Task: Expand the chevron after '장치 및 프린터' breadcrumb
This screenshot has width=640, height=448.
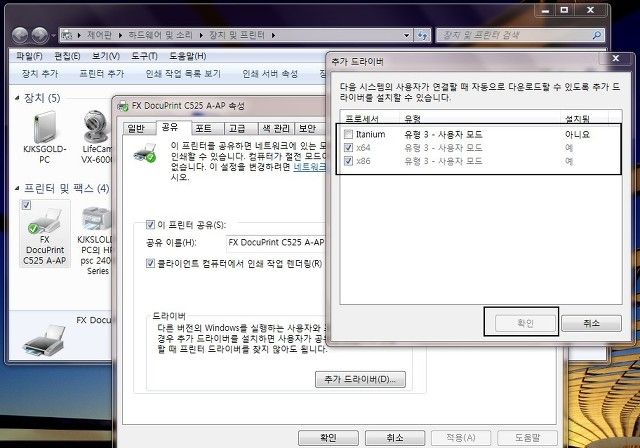Action: pyautogui.click(x=273, y=35)
